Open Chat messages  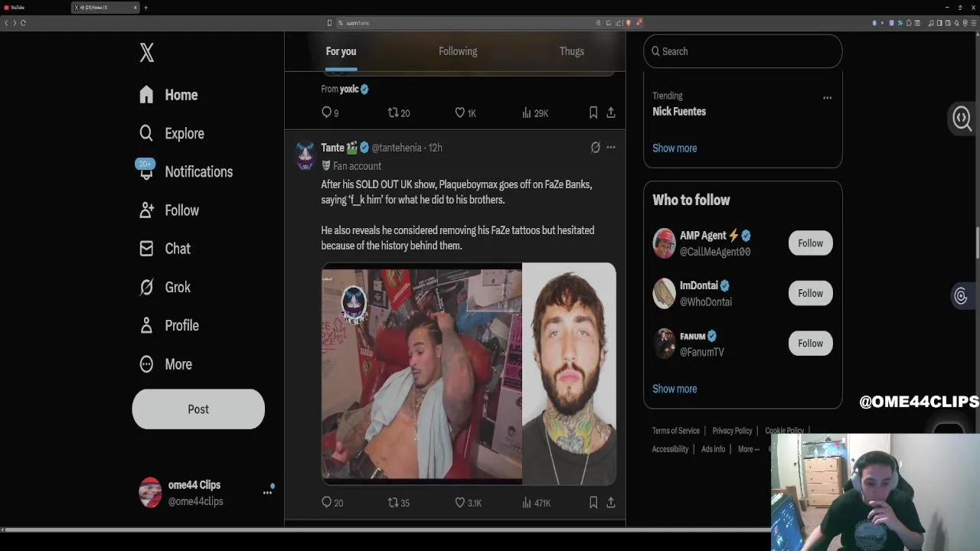[x=165, y=249]
